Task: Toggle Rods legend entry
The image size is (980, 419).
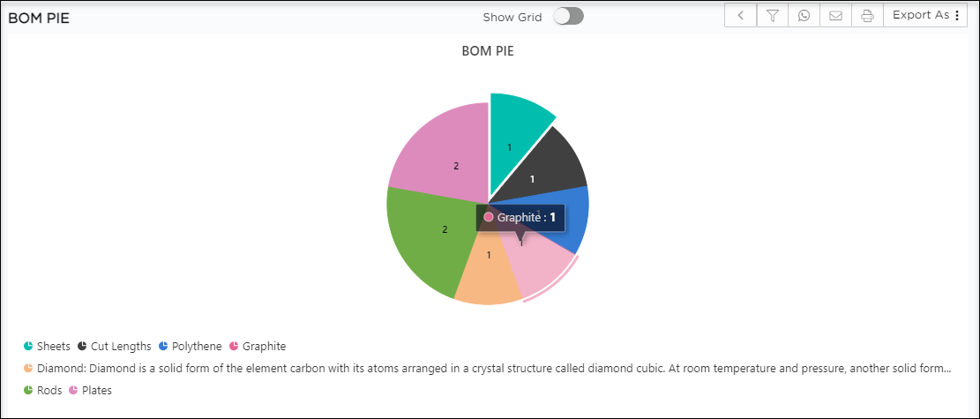Action: 42,390
